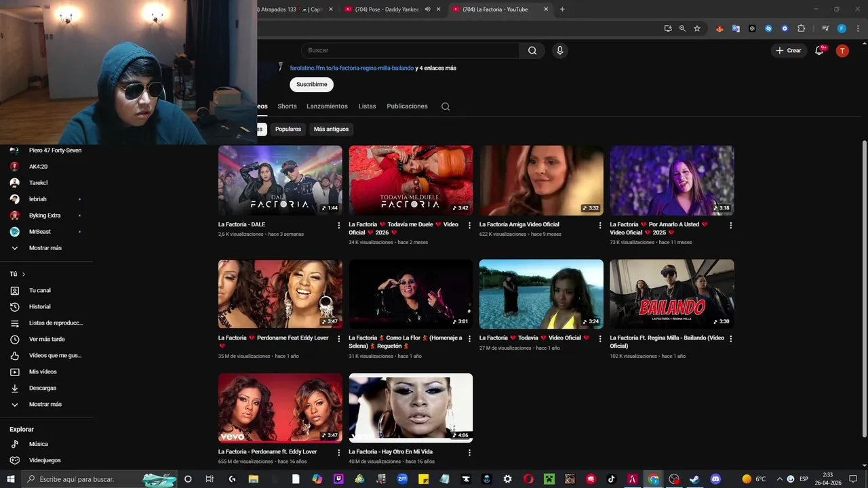868x488 pixels.
Task: Open TikTok from the taskbar
Action: tap(611, 479)
